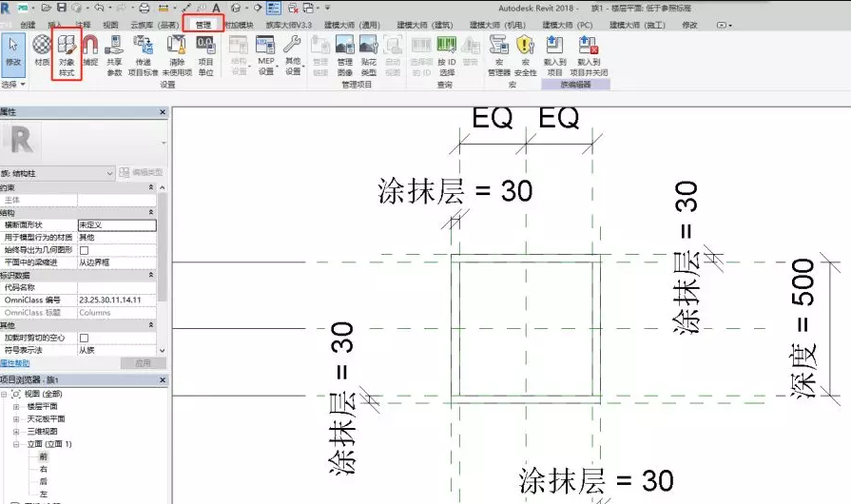
Task: Click the Text 'A' quick-access icon
Action: pyautogui.click(x=216, y=9)
